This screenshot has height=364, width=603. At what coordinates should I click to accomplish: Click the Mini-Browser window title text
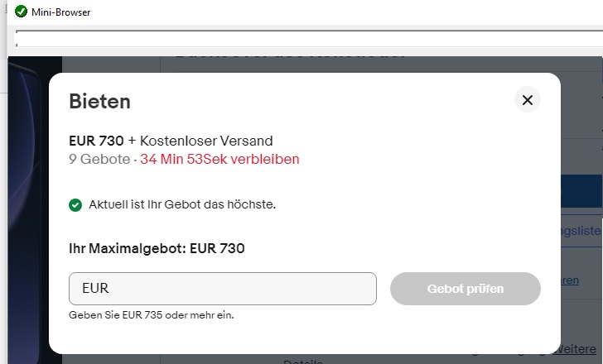click(61, 12)
